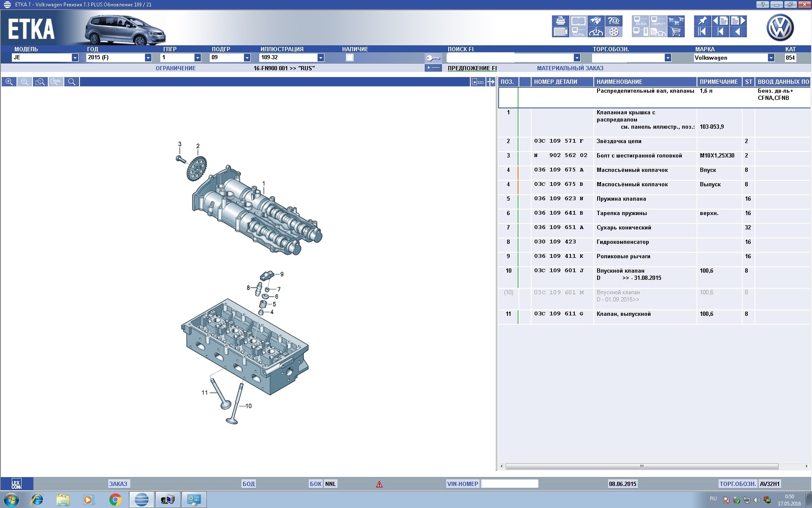Viewport: 812px width, 508px height.
Task: Toggle panel splitter arrows icon
Action: 491,82
